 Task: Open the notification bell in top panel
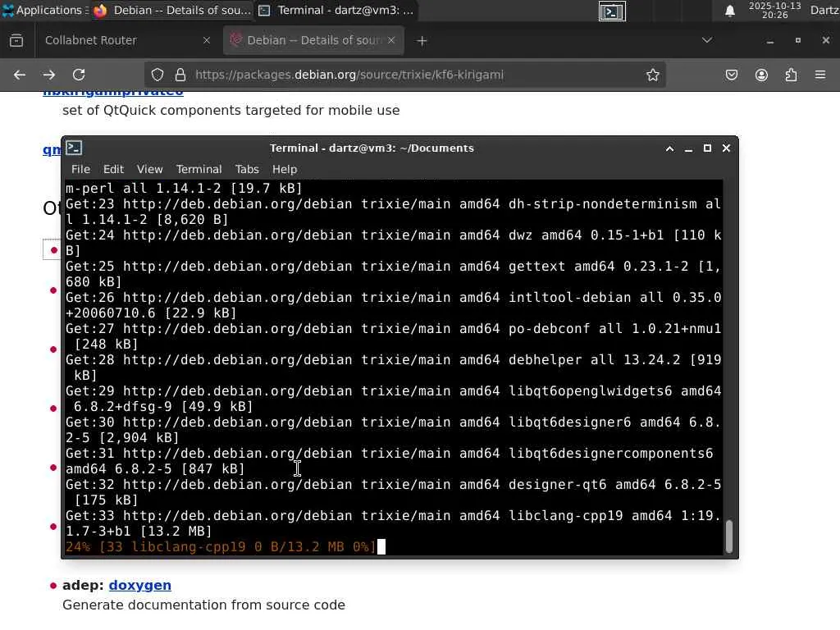click(729, 11)
